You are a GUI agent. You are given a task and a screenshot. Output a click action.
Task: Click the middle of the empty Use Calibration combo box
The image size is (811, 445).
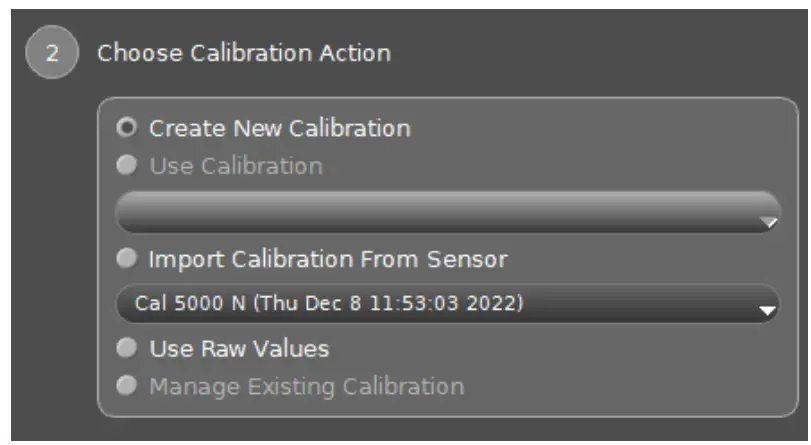coord(447,212)
